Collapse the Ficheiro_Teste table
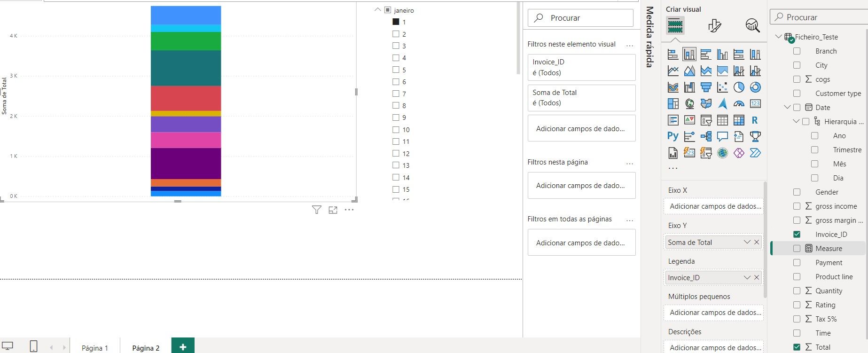The image size is (868, 353). tap(778, 37)
